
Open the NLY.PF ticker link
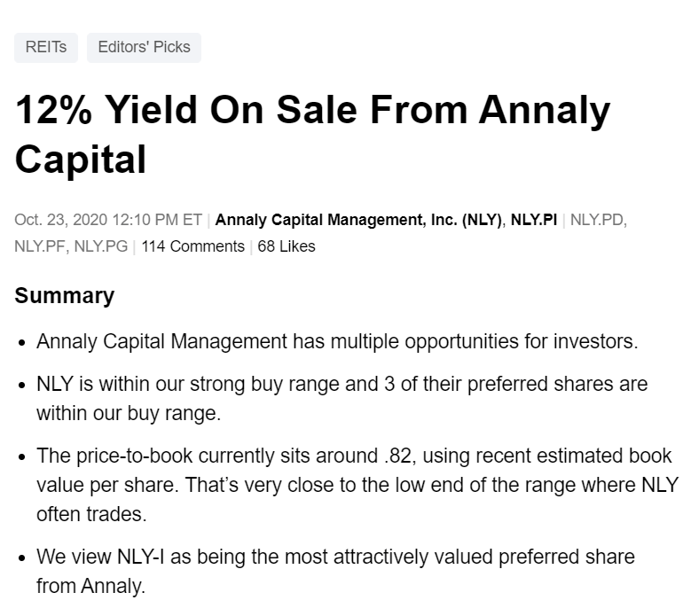(40, 246)
